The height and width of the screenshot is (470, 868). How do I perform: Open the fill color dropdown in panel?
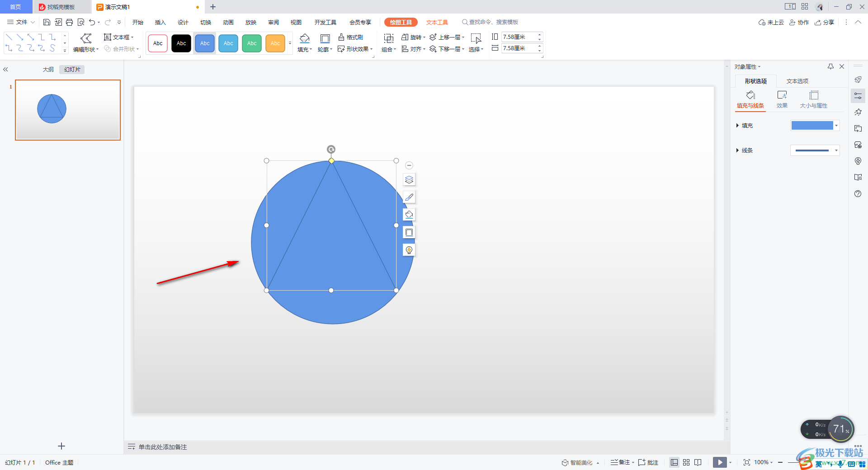[837, 126]
